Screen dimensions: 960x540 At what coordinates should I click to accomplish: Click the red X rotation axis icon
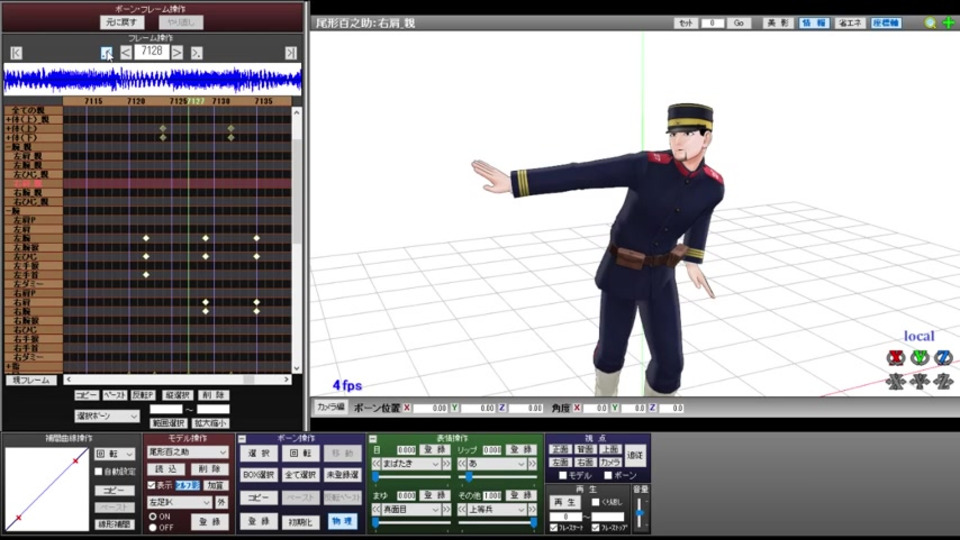click(896, 358)
